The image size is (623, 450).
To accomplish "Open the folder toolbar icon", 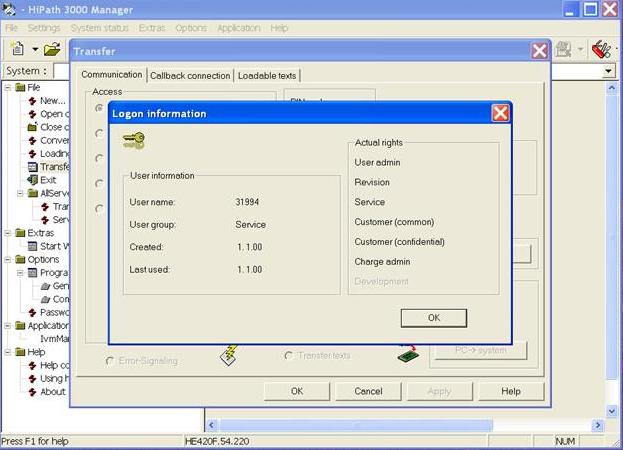I will click(x=52, y=49).
